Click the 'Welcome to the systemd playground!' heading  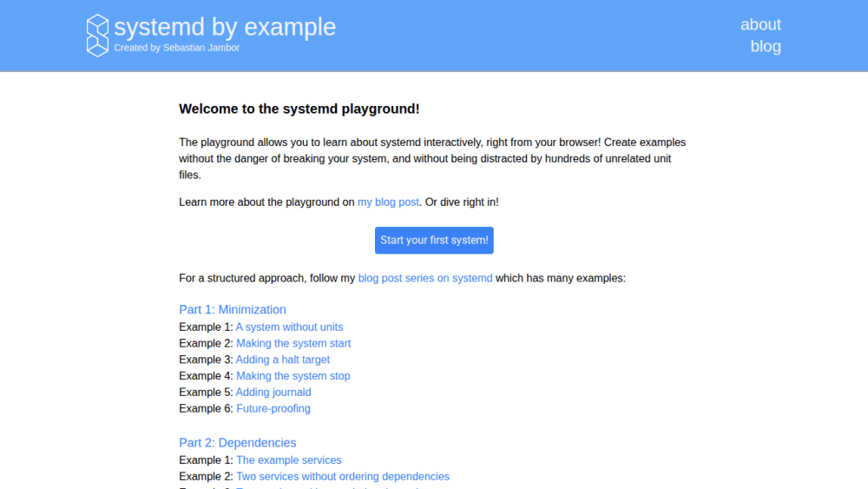click(299, 109)
